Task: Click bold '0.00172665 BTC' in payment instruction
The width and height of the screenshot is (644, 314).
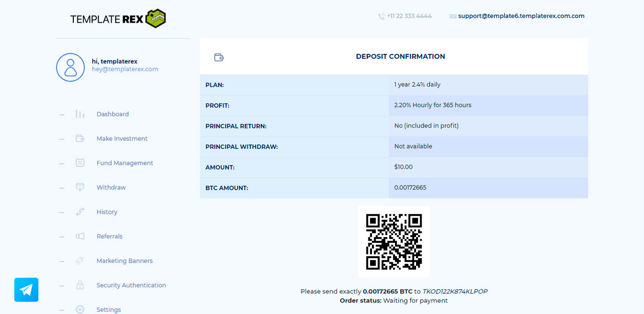Action: tap(388, 291)
